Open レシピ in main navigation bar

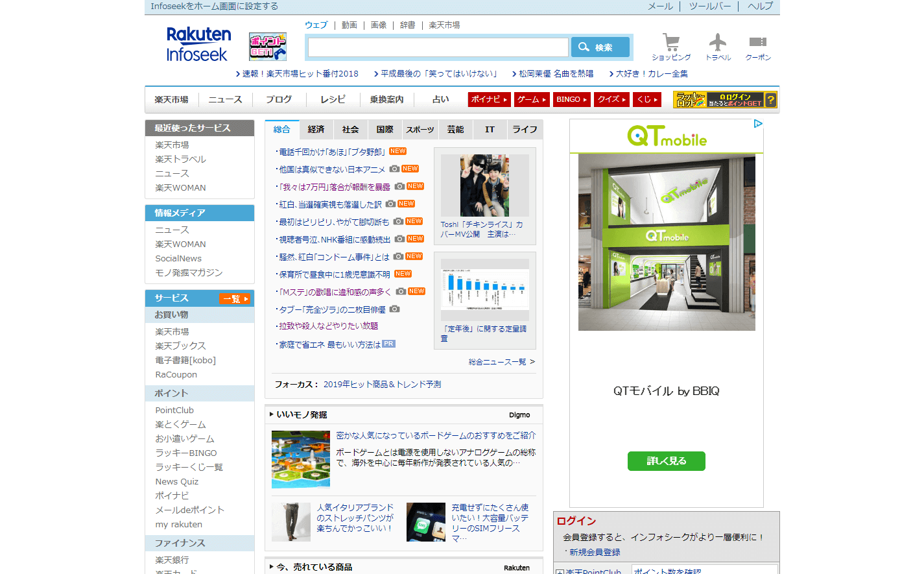point(333,99)
